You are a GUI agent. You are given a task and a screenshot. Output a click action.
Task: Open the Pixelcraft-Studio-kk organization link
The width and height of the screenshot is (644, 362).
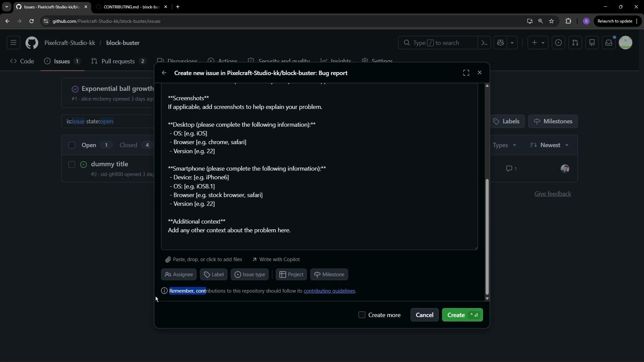tap(70, 43)
